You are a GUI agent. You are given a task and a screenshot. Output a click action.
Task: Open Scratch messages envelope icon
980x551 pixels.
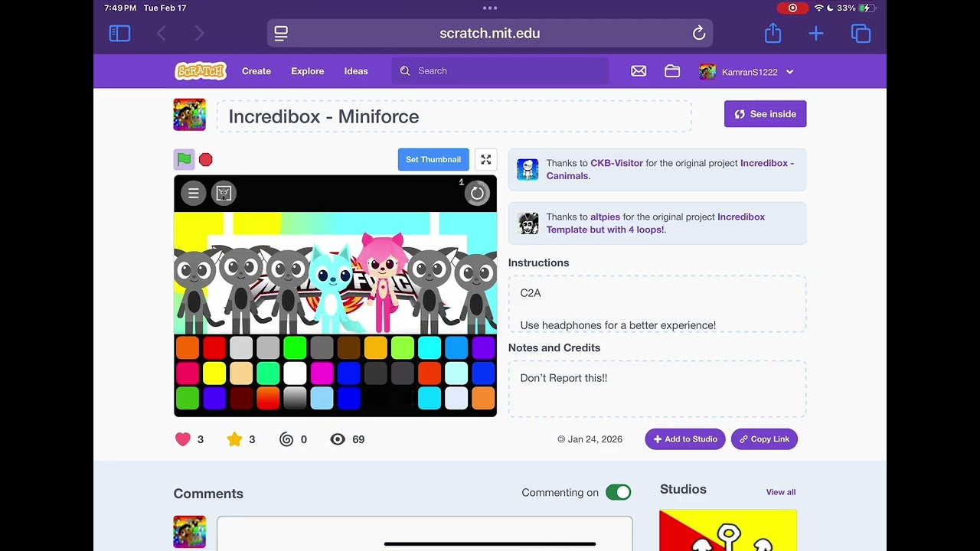(639, 71)
